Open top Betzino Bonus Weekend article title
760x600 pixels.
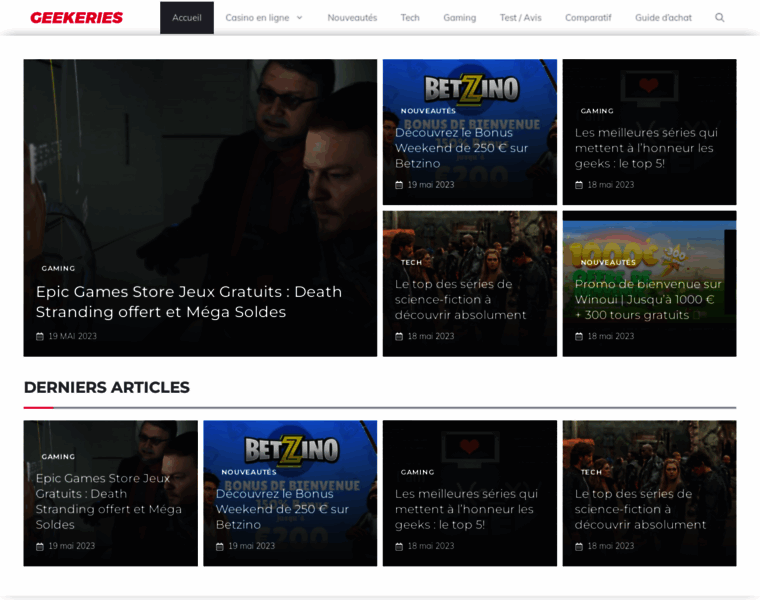coord(461,148)
